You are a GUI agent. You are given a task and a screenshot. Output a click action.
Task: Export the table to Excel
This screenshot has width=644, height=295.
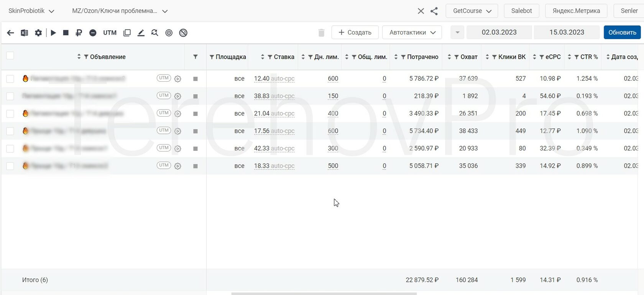24,33
